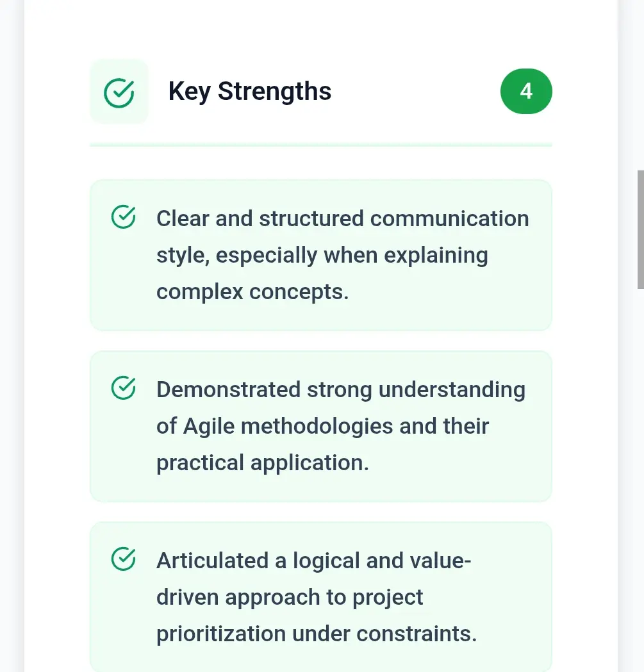The width and height of the screenshot is (644, 672).
Task: Select the text "of Agile methodologies and their"
Action: click(322, 426)
